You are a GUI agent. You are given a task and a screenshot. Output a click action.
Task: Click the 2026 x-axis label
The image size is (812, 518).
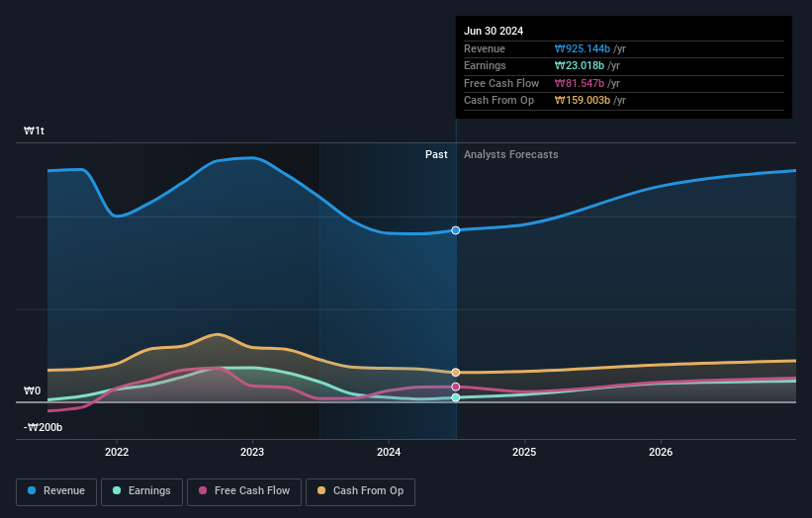pyautogui.click(x=661, y=452)
